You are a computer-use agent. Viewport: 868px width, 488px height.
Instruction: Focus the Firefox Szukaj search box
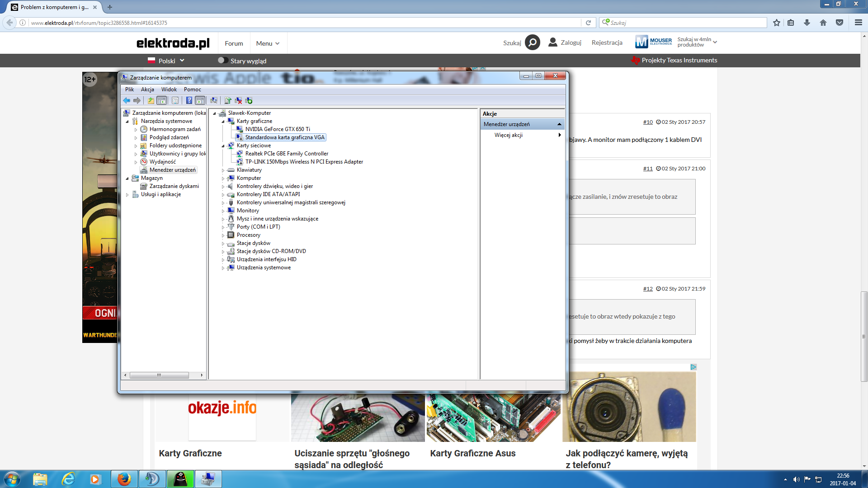(683, 23)
